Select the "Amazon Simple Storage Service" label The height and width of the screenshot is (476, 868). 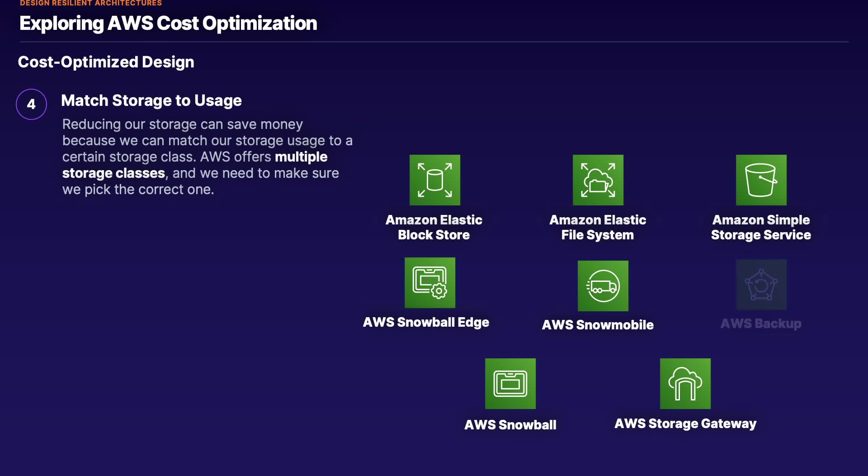[761, 227]
